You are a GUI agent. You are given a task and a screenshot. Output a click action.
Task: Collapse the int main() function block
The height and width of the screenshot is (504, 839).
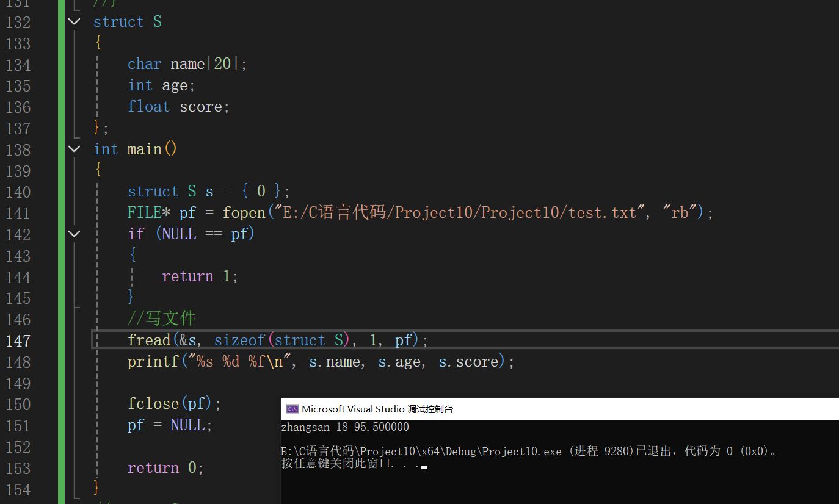pyautogui.click(x=74, y=149)
